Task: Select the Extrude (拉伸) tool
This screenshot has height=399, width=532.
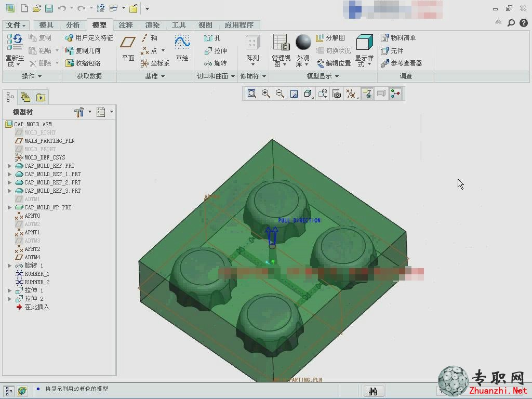Action: pyautogui.click(x=216, y=50)
